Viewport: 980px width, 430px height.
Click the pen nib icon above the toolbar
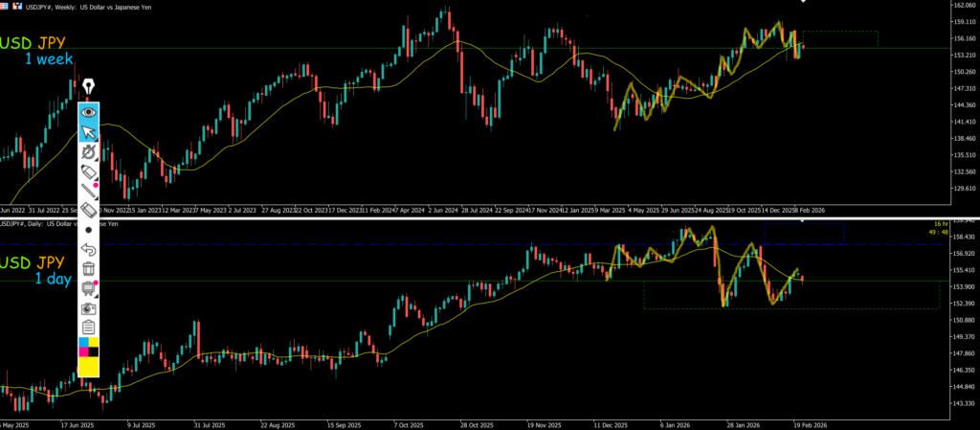(89, 88)
